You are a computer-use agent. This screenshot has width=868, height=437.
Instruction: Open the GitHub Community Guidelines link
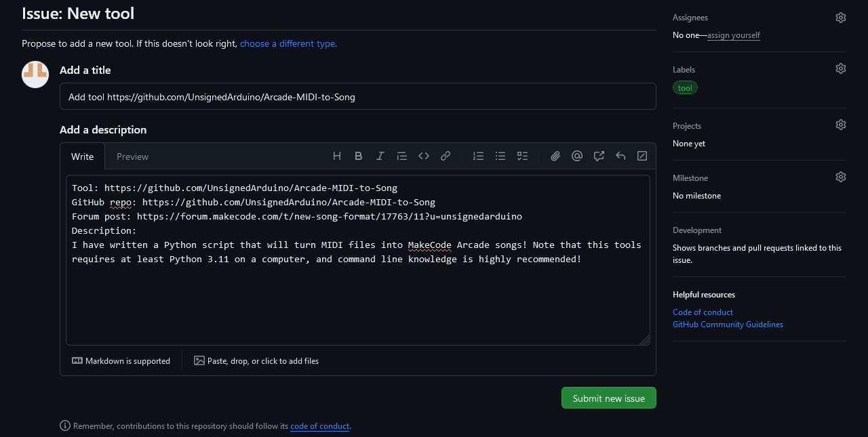point(728,325)
